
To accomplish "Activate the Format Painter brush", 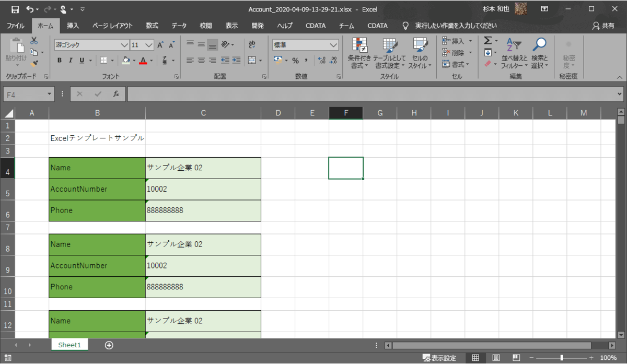I will pos(34,63).
